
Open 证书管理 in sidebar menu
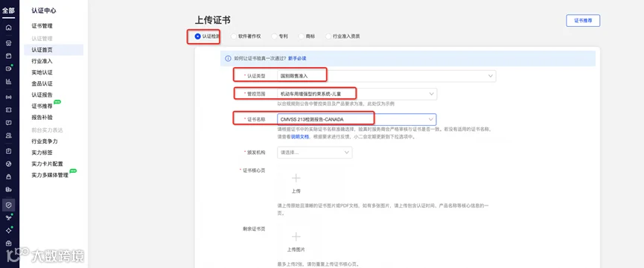42,26
